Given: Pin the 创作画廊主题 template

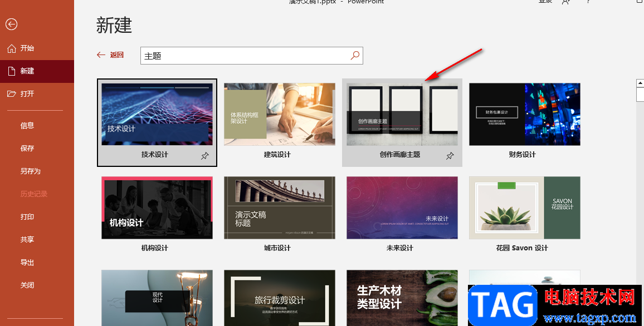Looking at the screenshot, I should click(x=450, y=156).
